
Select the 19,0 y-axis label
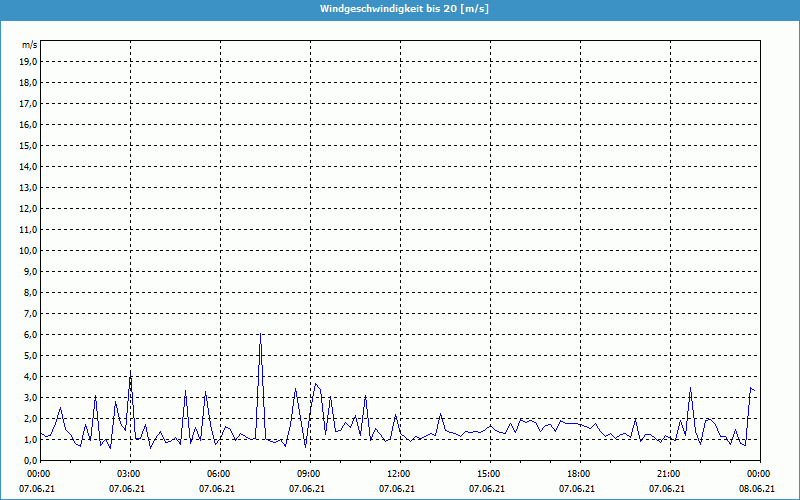[x=28, y=61]
